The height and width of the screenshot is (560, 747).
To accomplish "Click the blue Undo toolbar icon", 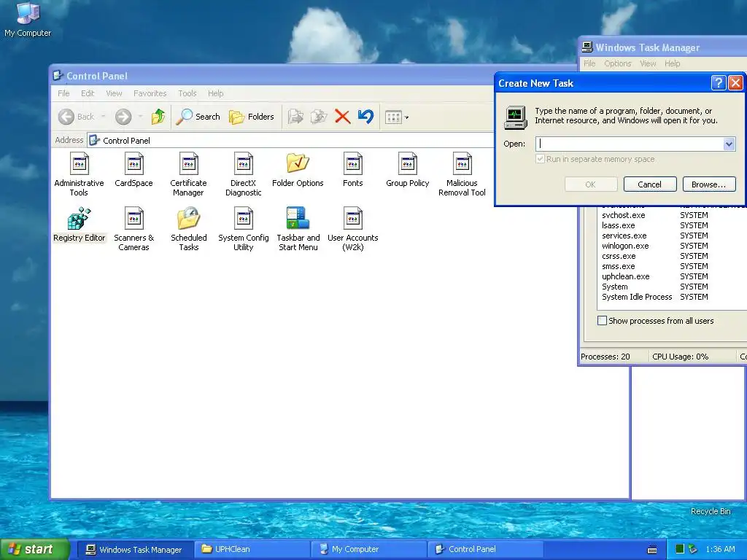I will [365, 117].
